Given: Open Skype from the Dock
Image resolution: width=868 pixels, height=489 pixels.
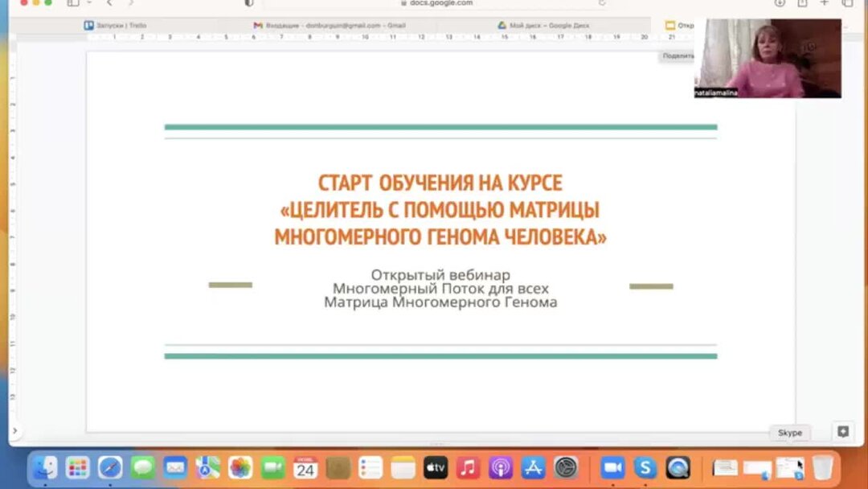Looking at the screenshot, I should [x=645, y=466].
